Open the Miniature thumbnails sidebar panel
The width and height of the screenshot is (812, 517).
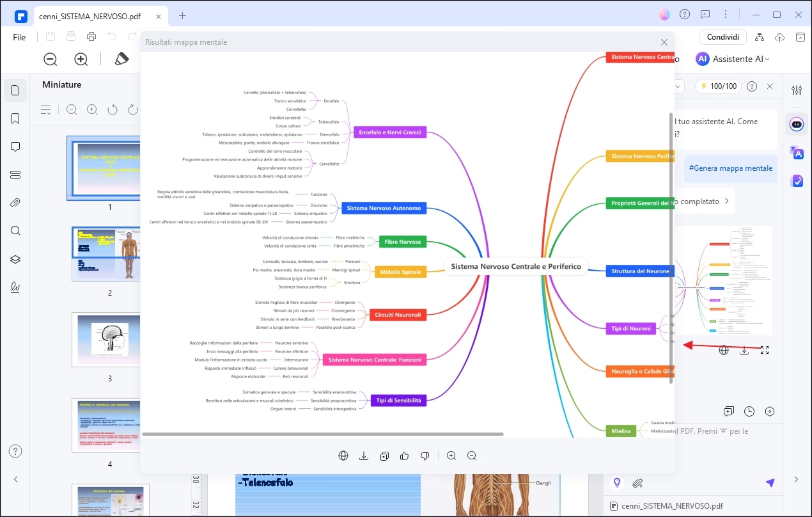point(15,90)
